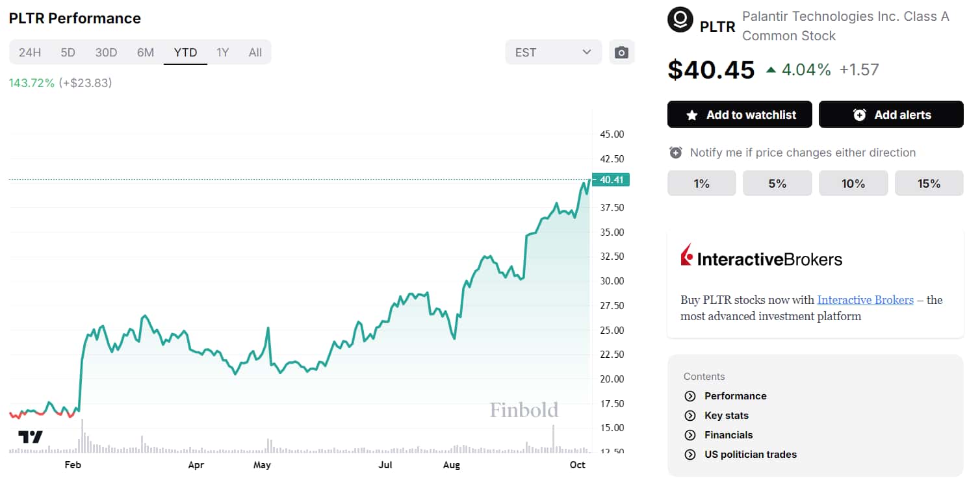Select the 15% price change alert

point(929,184)
